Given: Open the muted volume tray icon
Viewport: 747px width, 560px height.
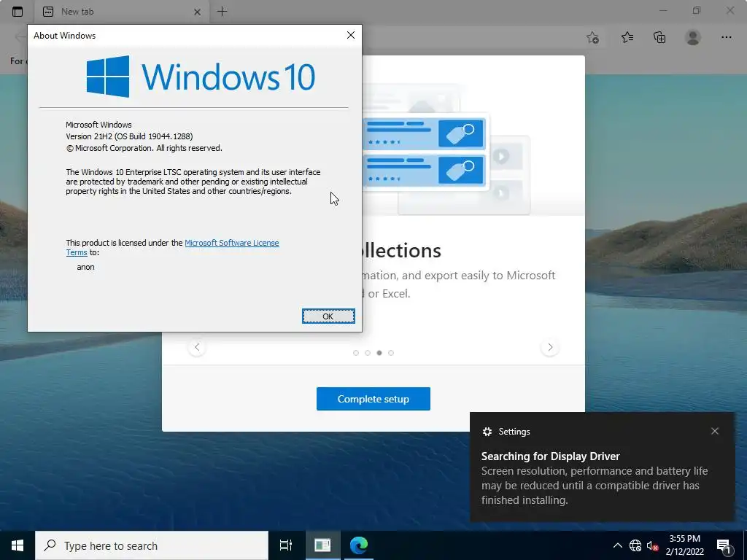Looking at the screenshot, I should point(652,545).
